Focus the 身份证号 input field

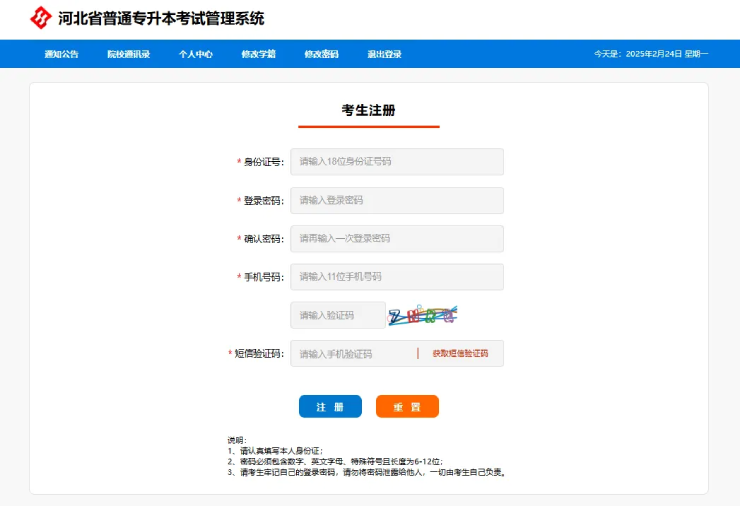396,162
